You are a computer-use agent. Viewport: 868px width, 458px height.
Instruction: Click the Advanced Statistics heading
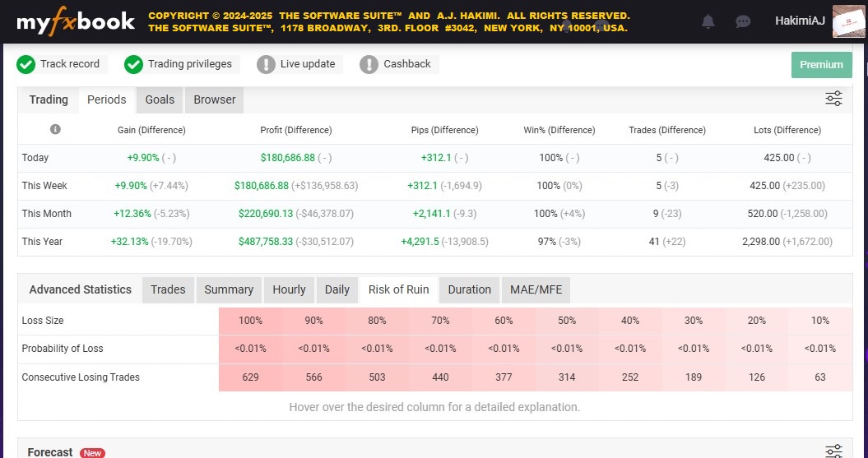81,289
